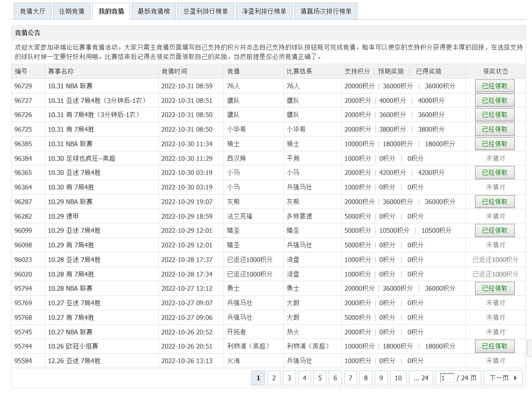Open the 往期竞猜 tab
Image resolution: width=532 pixels, height=397 pixels.
tap(72, 11)
